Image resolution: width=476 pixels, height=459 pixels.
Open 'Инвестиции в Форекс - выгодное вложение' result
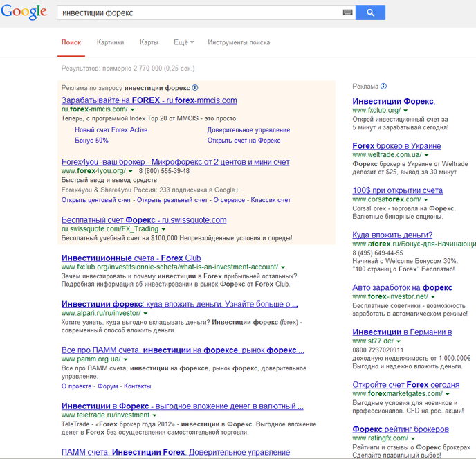coord(183,406)
